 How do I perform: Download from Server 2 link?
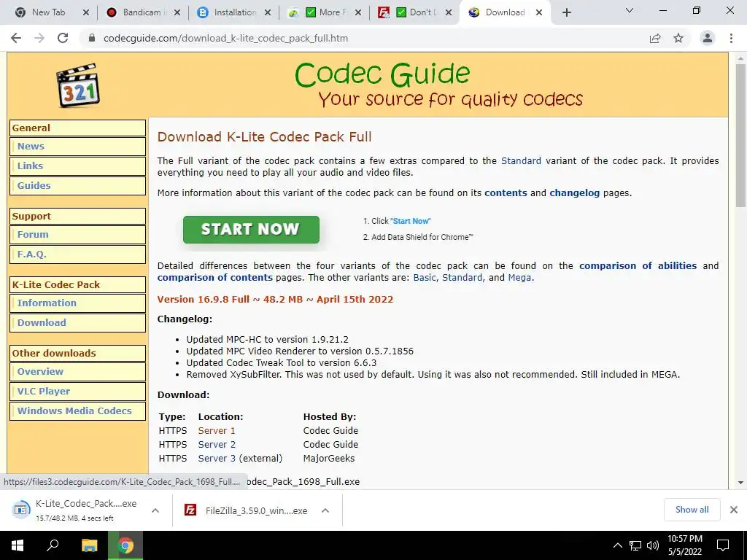[x=217, y=444]
